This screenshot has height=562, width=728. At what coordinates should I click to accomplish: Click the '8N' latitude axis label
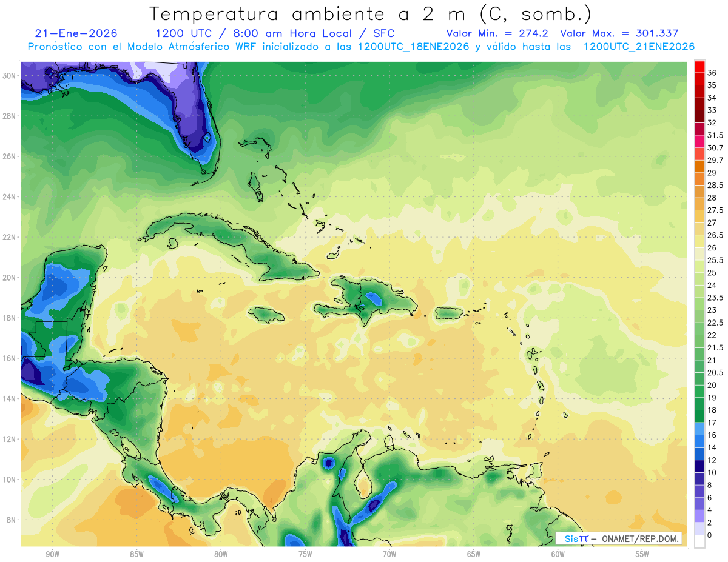click(12, 520)
